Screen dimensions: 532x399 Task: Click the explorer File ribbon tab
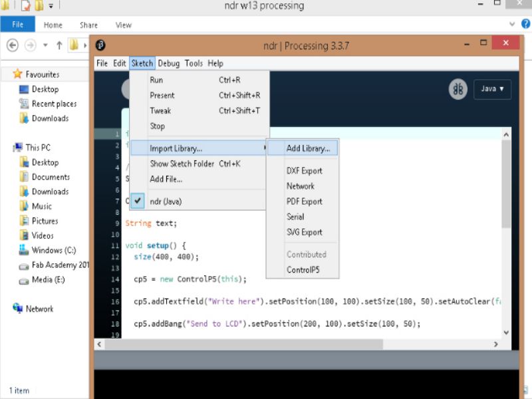18,25
